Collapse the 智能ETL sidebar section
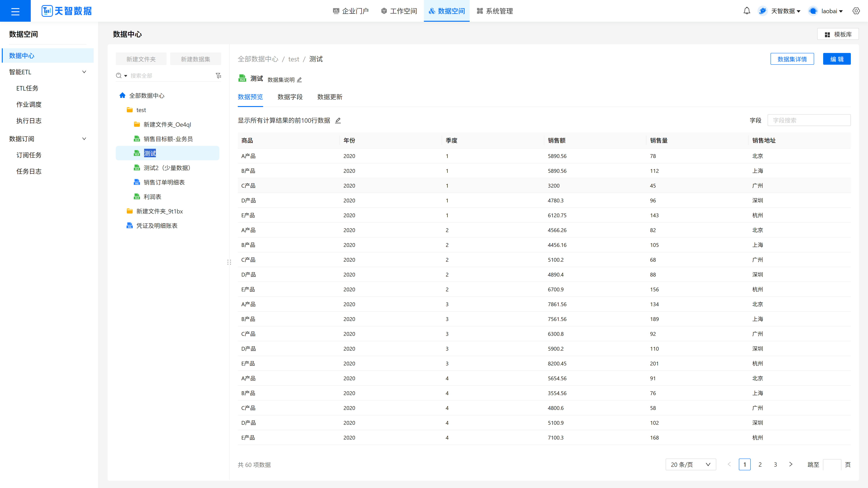 (x=84, y=72)
